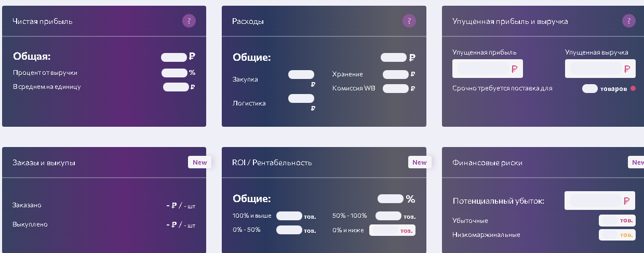Click the 100% и выше products value
Screen dimensions: 644x253
pos(289,216)
